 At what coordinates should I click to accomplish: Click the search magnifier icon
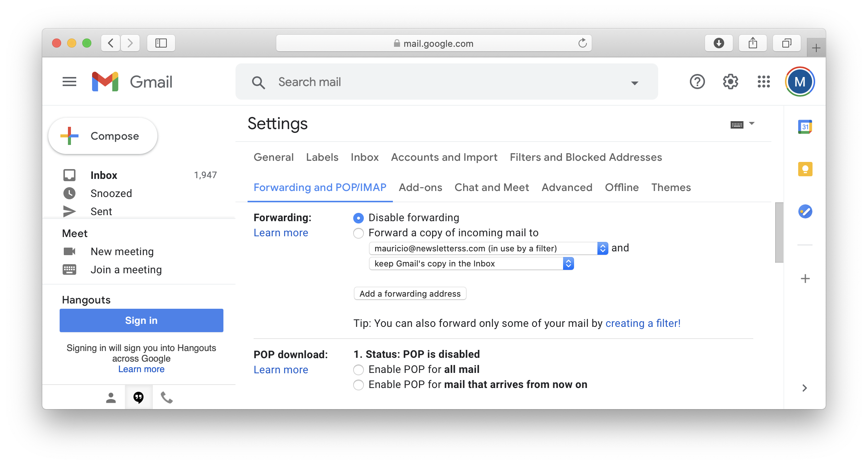point(258,82)
